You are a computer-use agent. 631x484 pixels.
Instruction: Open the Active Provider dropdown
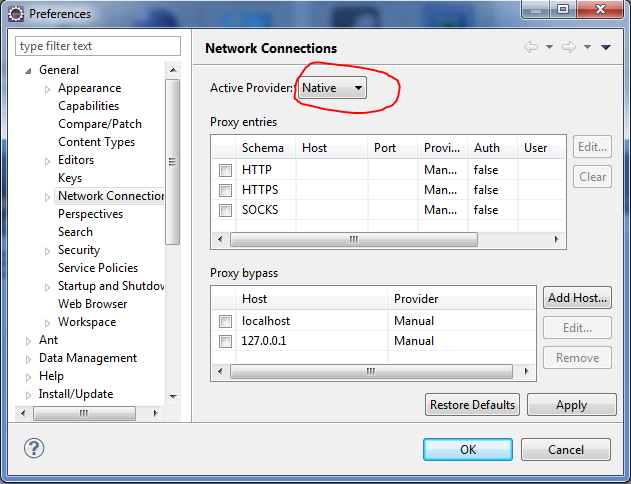(333, 88)
